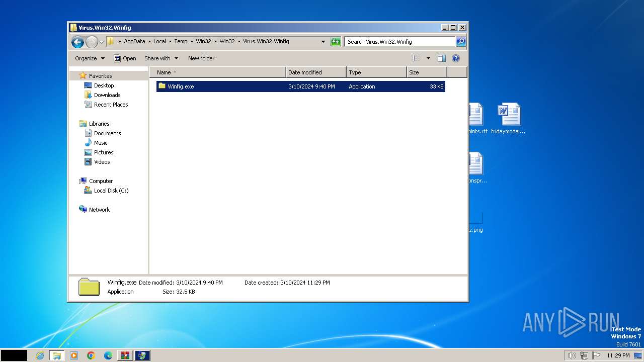Click the forward navigation arrow
Image resolution: width=644 pixels, height=362 pixels.
tap(92, 42)
